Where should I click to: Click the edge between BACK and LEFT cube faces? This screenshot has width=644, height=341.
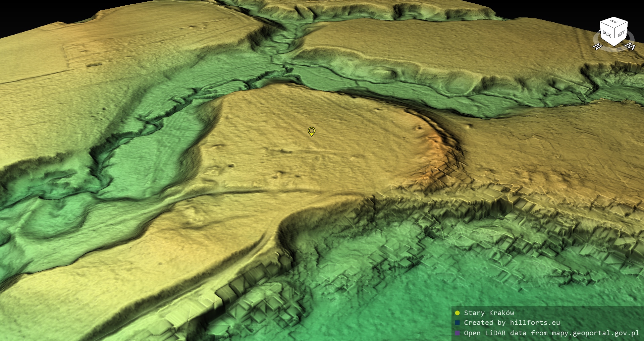click(614, 37)
